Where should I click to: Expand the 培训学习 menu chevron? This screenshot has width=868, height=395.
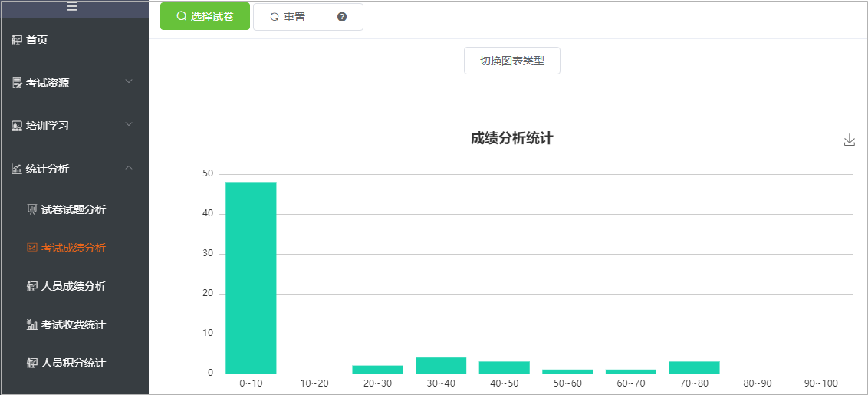pos(129,124)
